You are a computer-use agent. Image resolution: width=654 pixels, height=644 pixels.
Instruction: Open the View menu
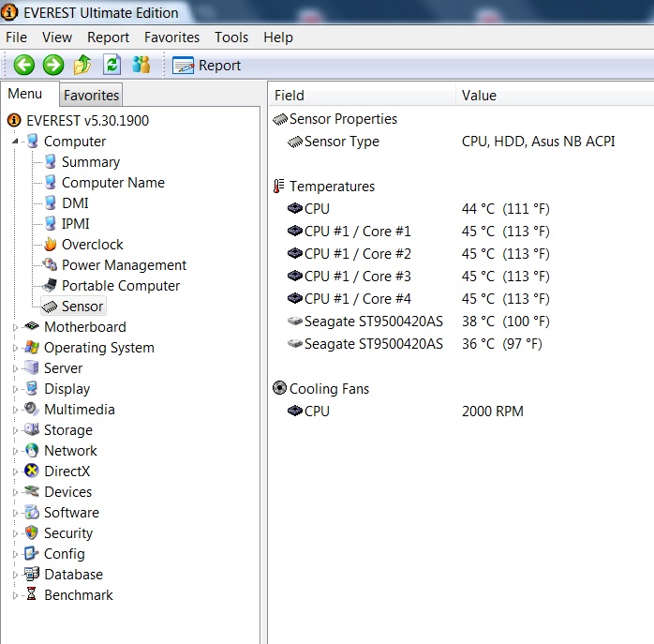(x=57, y=37)
